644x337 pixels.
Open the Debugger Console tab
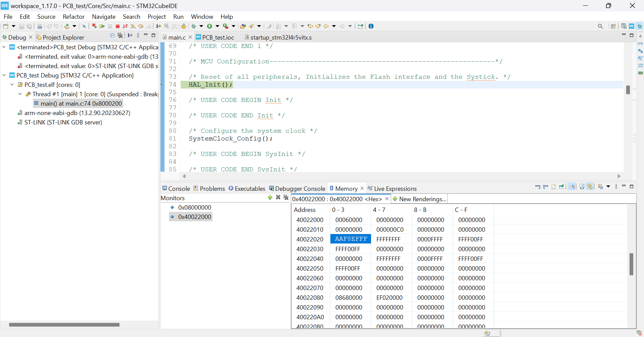pos(297,189)
